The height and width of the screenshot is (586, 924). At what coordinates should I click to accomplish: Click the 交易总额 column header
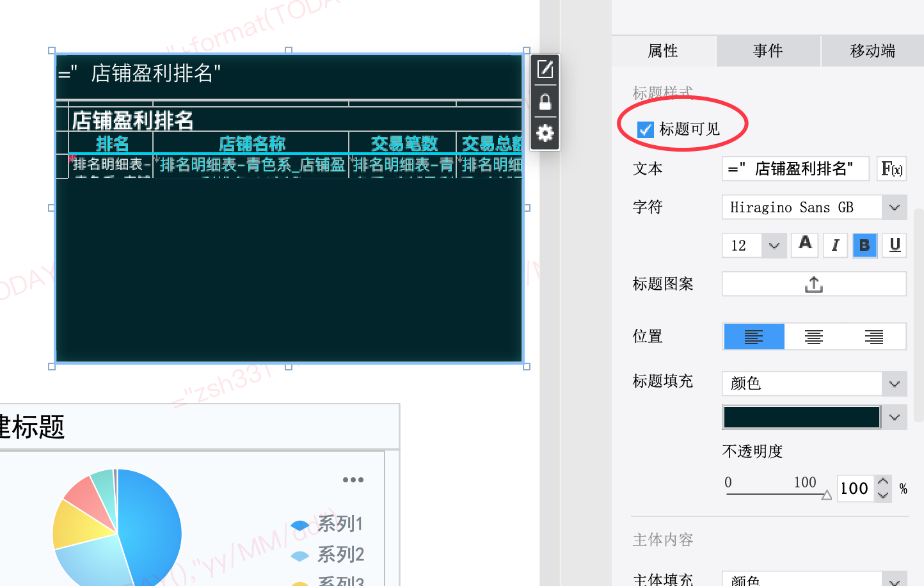490,143
